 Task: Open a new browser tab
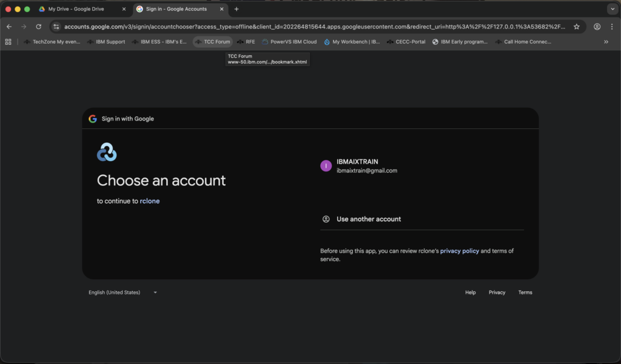tap(237, 9)
